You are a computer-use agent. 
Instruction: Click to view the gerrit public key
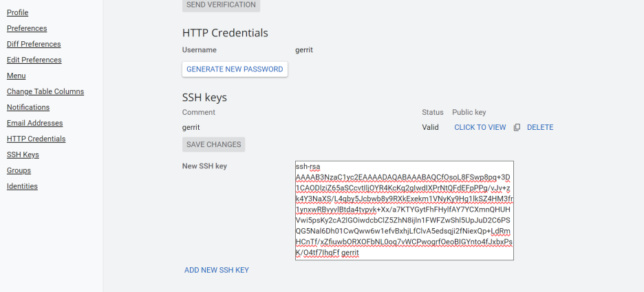pos(480,128)
